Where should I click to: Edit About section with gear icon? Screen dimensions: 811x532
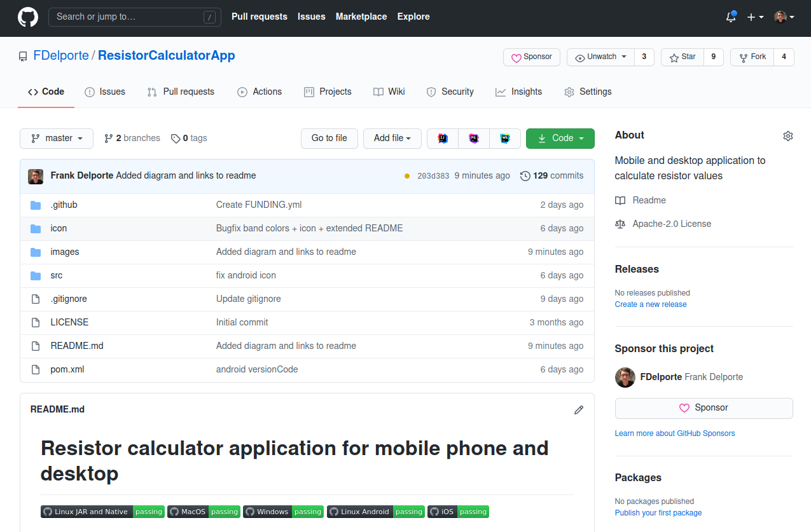788,135
